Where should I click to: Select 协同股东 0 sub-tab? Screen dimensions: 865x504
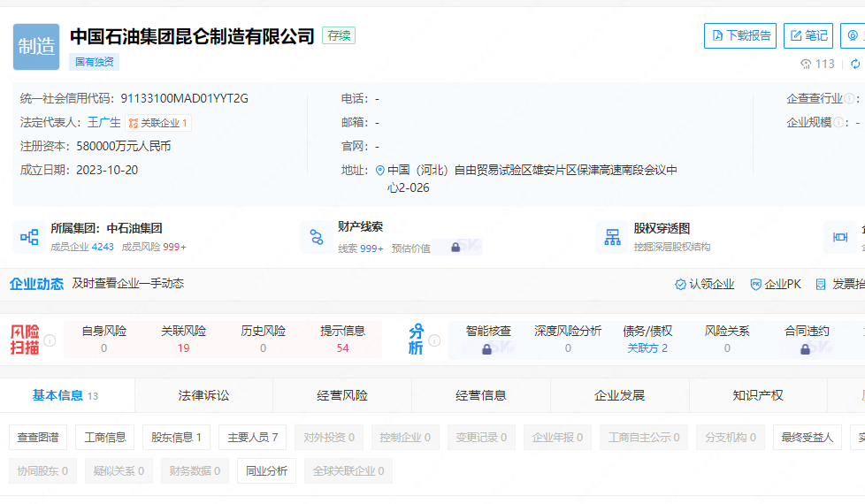click(42, 471)
